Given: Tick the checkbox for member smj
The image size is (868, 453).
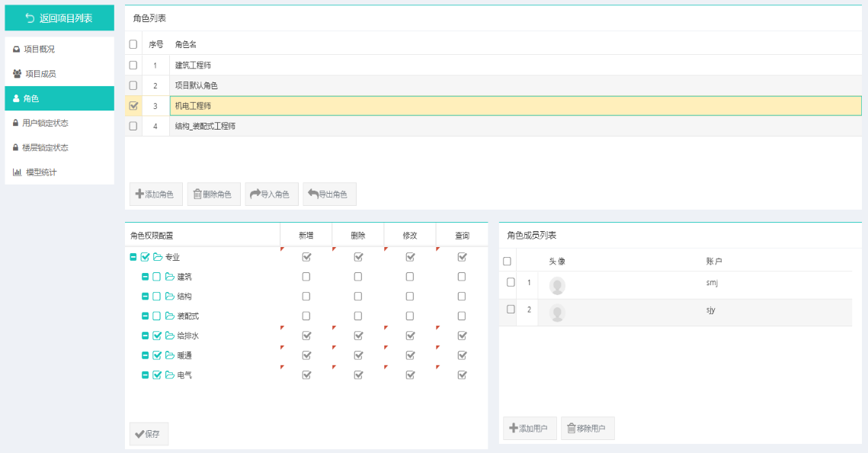Looking at the screenshot, I should 511,282.
